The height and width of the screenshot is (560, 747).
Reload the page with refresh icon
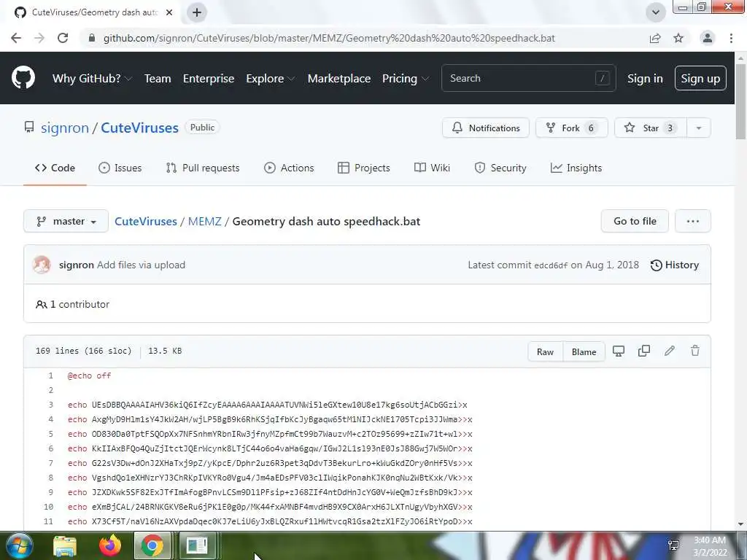click(x=63, y=38)
